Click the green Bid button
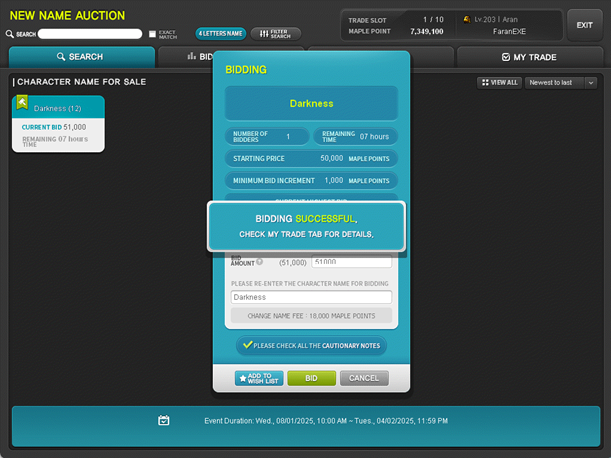Viewport: 611px width, 458px height. click(311, 378)
